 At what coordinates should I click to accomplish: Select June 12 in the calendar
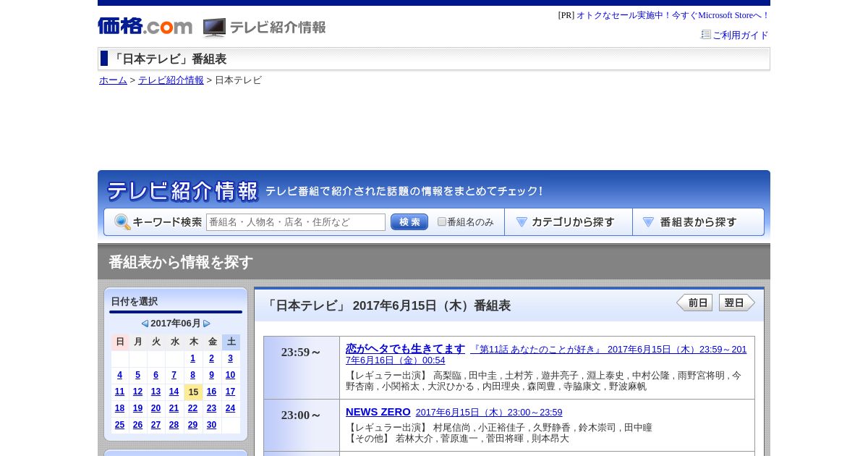pyautogui.click(x=137, y=392)
